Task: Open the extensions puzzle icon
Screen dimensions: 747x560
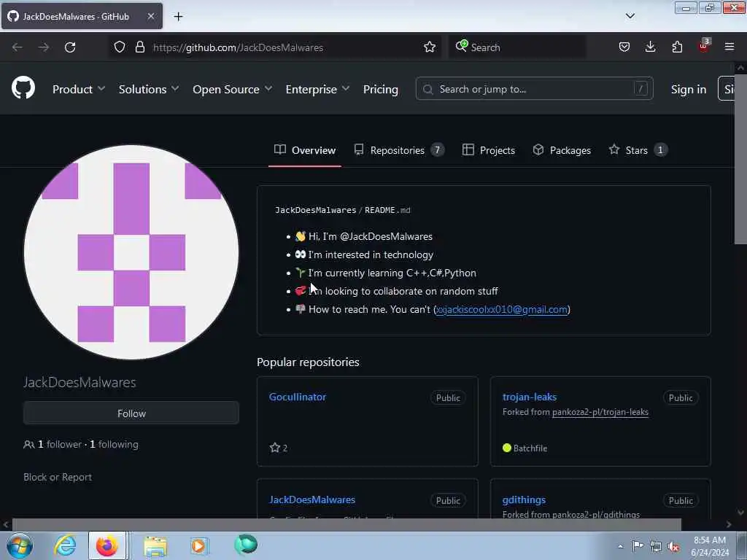Action: coord(677,47)
